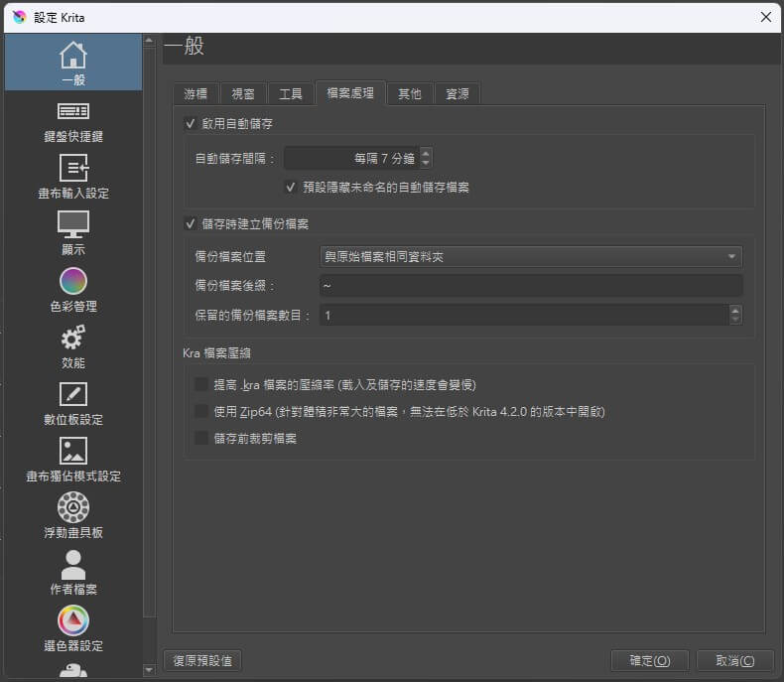Enable 提高 .kra 檔案的壓縮率 checkbox

[x=201, y=384]
